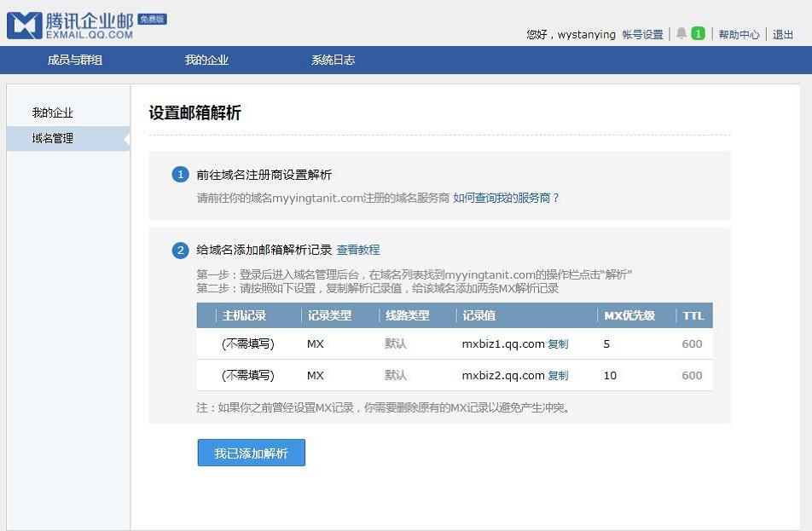Select the 系统日志 tab

tap(332, 61)
